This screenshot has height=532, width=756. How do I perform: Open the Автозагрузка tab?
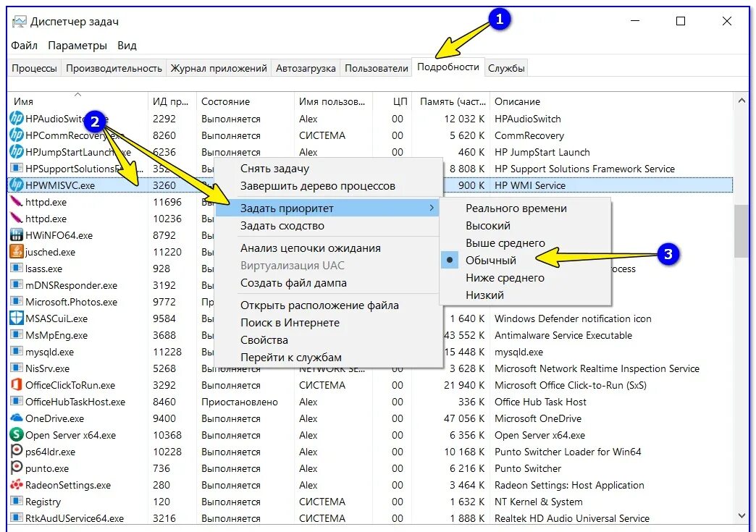(306, 68)
